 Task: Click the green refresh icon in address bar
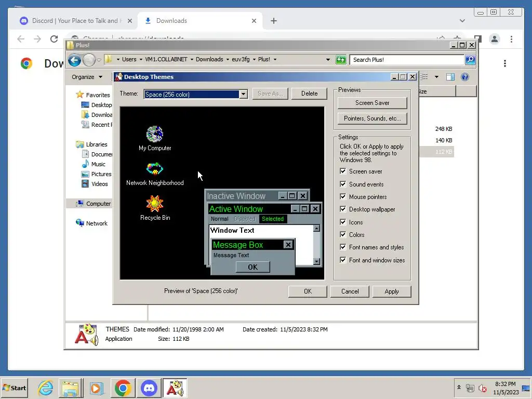[341, 60]
